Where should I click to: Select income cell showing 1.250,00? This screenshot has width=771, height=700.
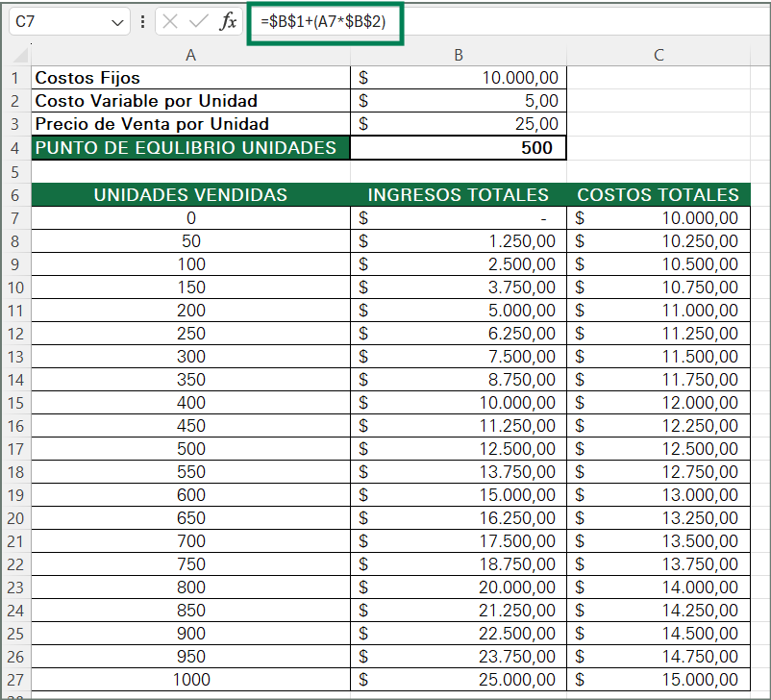[x=459, y=241]
